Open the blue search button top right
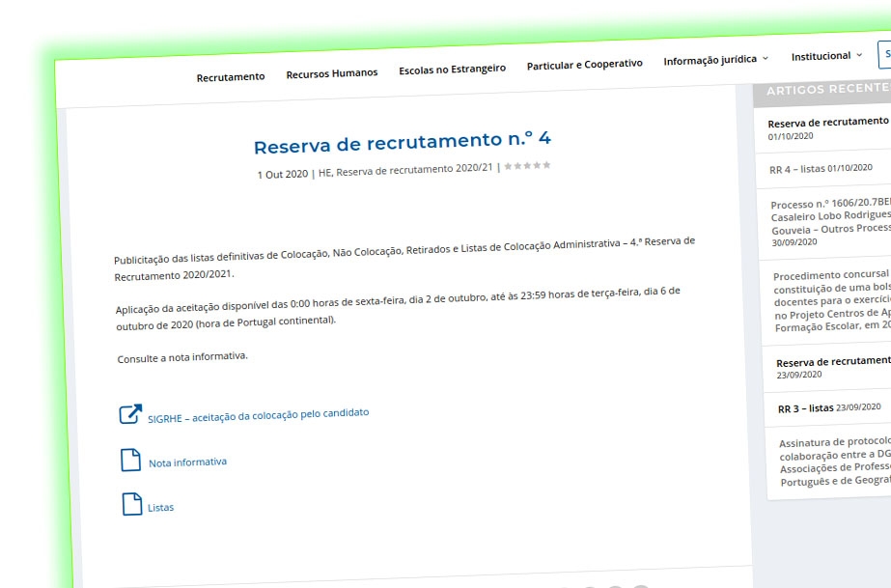891x588 pixels. point(885,53)
